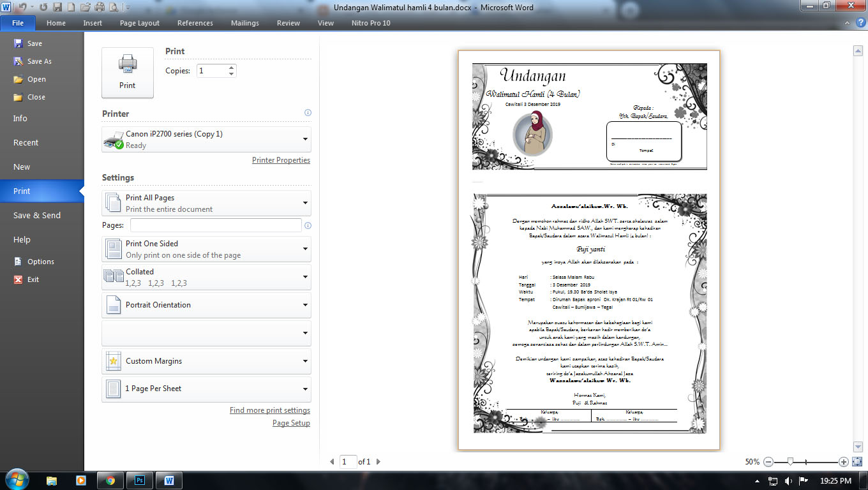
Task: Click the Quick Print icon in the title bar
Action: point(100,8)
